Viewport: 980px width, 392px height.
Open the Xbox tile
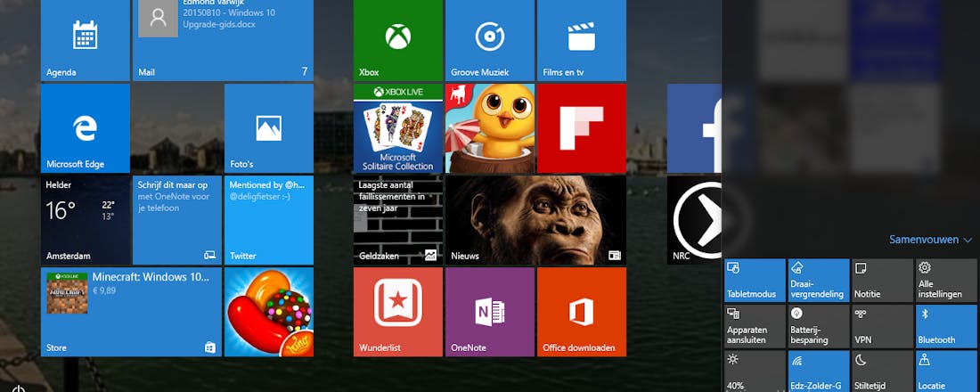pyautogui.click(x=398, y=40)
